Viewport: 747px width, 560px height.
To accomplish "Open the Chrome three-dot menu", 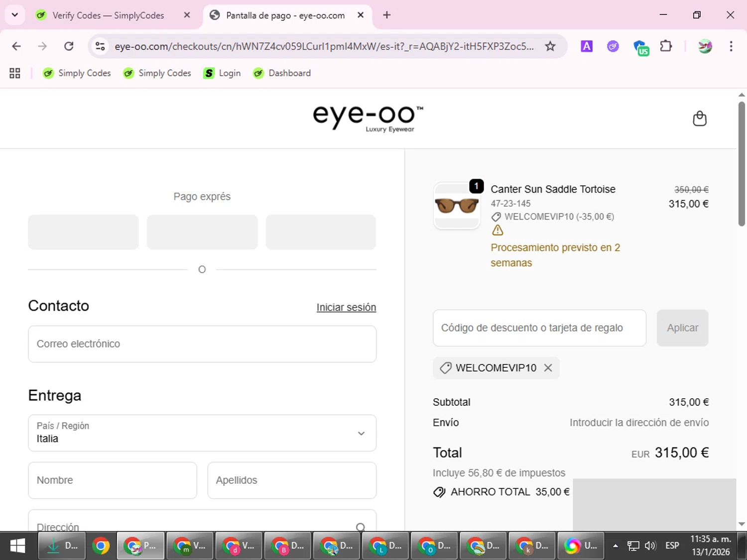I will (731, 46).
